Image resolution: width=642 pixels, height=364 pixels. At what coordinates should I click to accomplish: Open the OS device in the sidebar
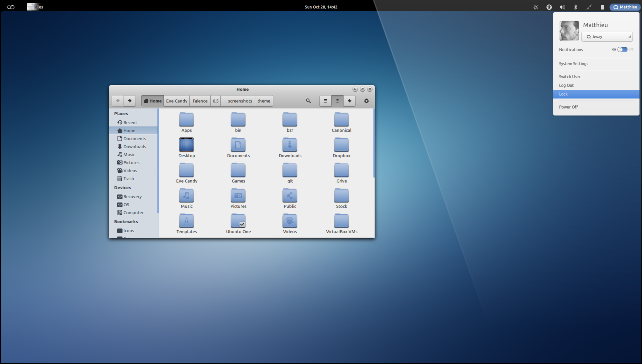pos(133,204)
